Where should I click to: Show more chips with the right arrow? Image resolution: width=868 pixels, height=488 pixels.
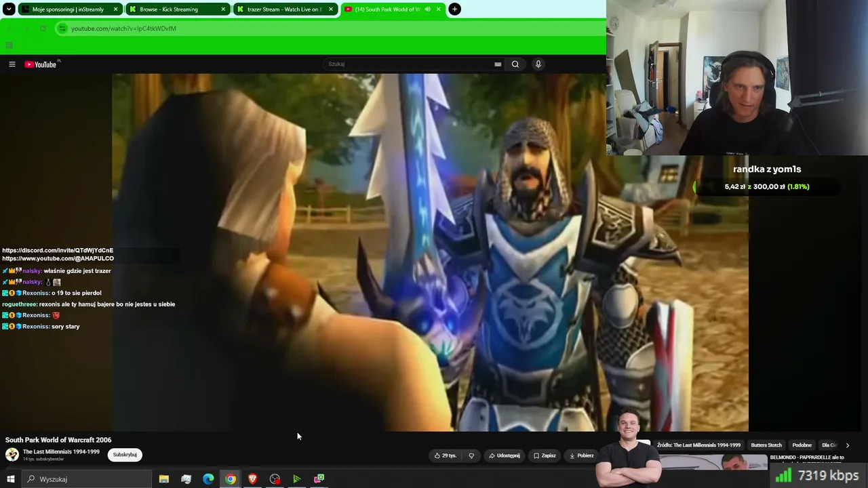pyautogui.click(x=847, y=445)
